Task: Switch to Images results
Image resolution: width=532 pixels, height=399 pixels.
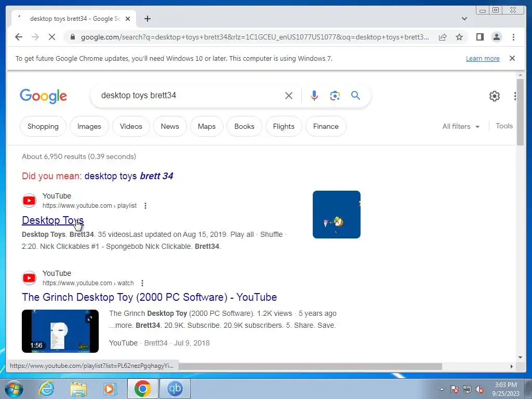Action: [x=89, y=126]
